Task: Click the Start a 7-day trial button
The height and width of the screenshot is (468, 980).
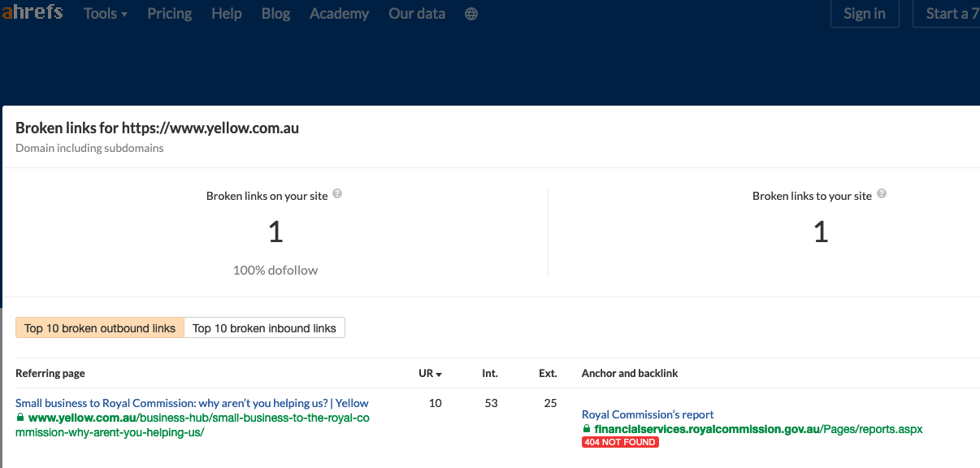Action: pos(947,14)
